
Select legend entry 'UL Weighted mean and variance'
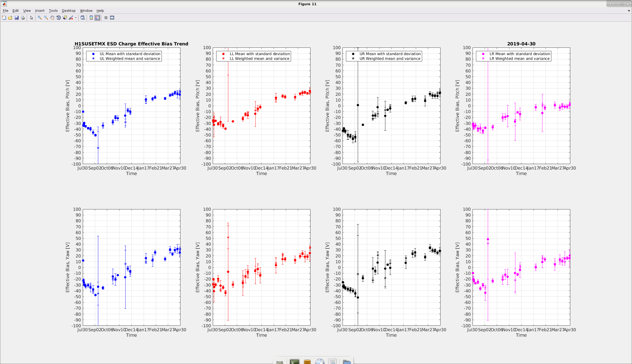(x=130, y=59)
